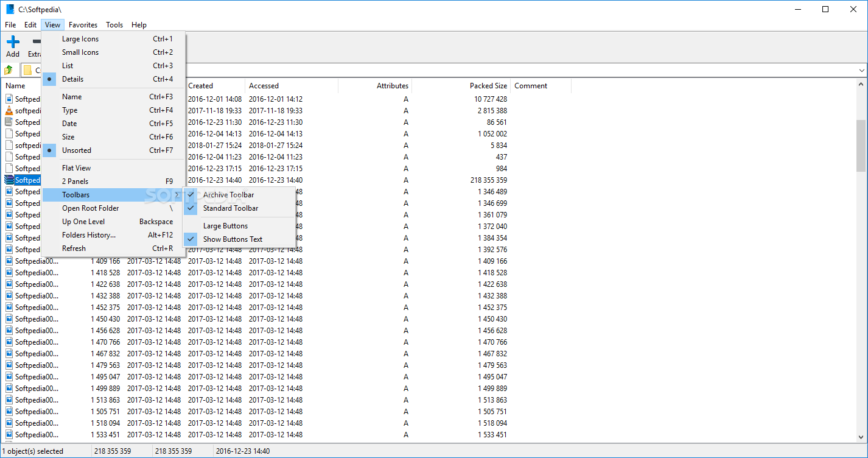Click the vertical scrollbar thumb
868x458 pixels.
click(x=861, y=146)
